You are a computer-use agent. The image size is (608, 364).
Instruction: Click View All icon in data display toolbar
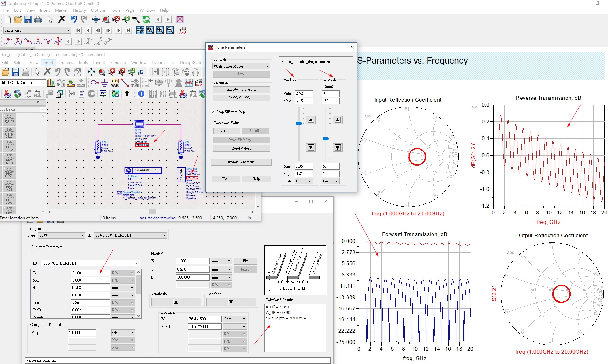(96, 20)
